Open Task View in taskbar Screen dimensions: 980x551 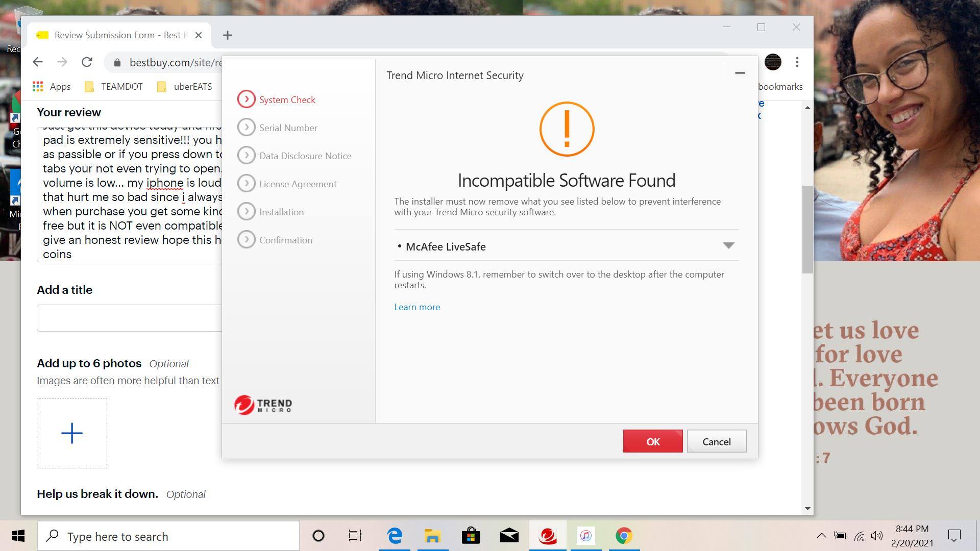(x=355, y=536)
